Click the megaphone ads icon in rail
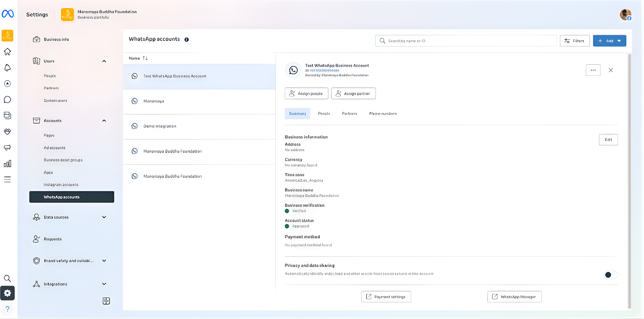 pos(7,147)
